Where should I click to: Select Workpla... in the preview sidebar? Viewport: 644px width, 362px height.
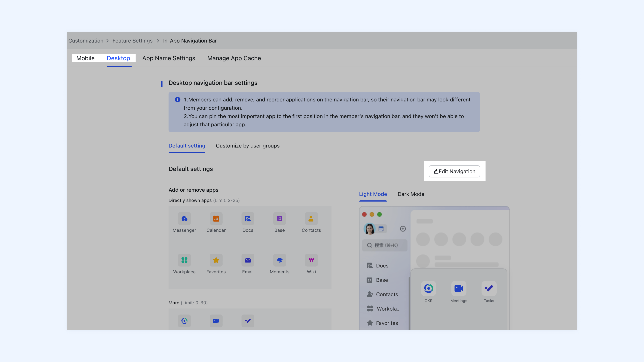click(384, 309)
